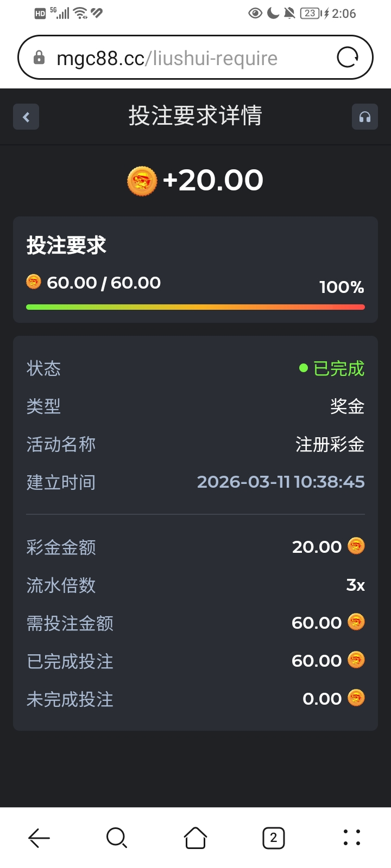Open browser four-dot menu
The width and height of the screenshot is (391, 868).
pos(352,838)
